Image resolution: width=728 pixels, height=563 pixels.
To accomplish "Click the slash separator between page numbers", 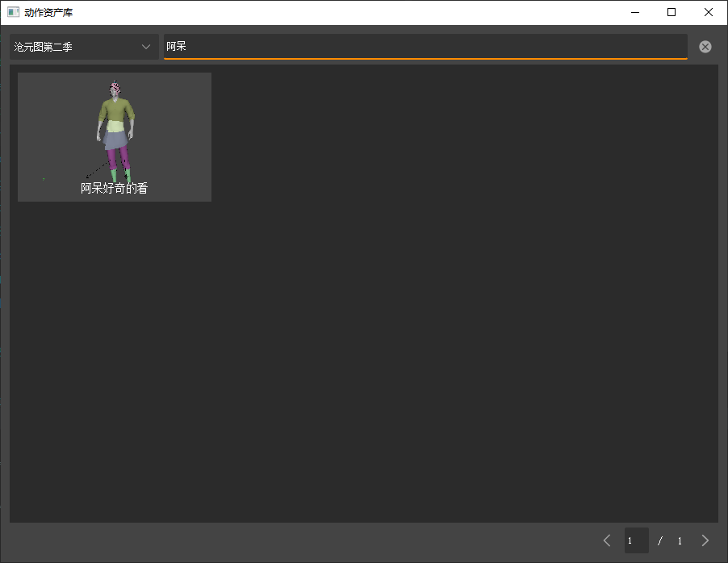I will point(660,541).
